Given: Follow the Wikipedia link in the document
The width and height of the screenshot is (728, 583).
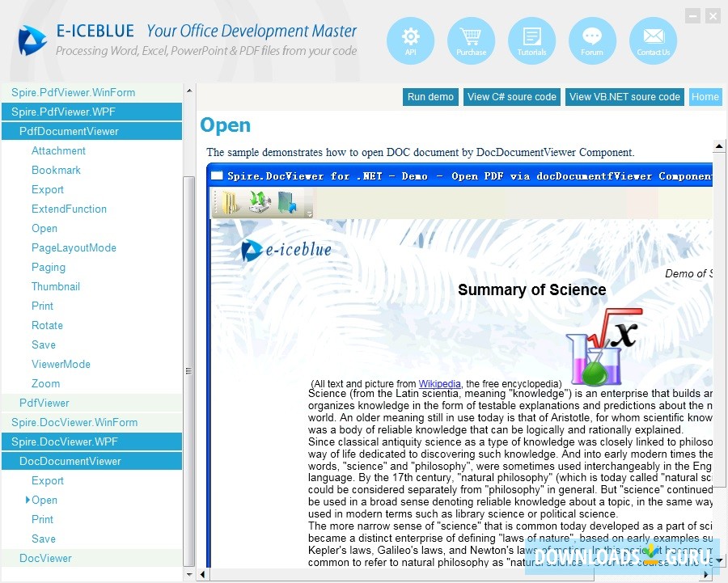Looking at the screenshot, I should click(x=439, y=384).
